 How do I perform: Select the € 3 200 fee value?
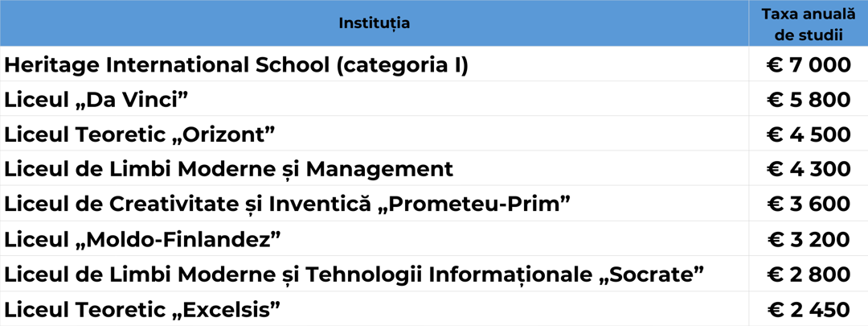tap(808, 239)
